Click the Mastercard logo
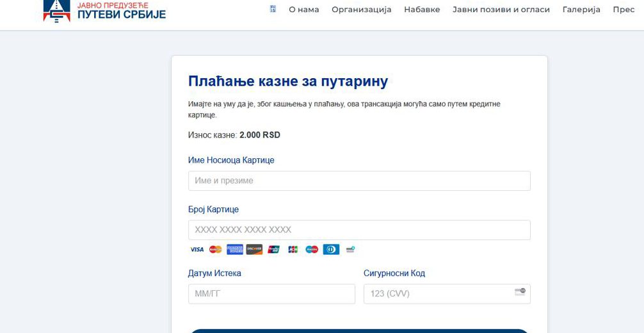Viewport: 644px width, 333px height. [x=215, y=250]
